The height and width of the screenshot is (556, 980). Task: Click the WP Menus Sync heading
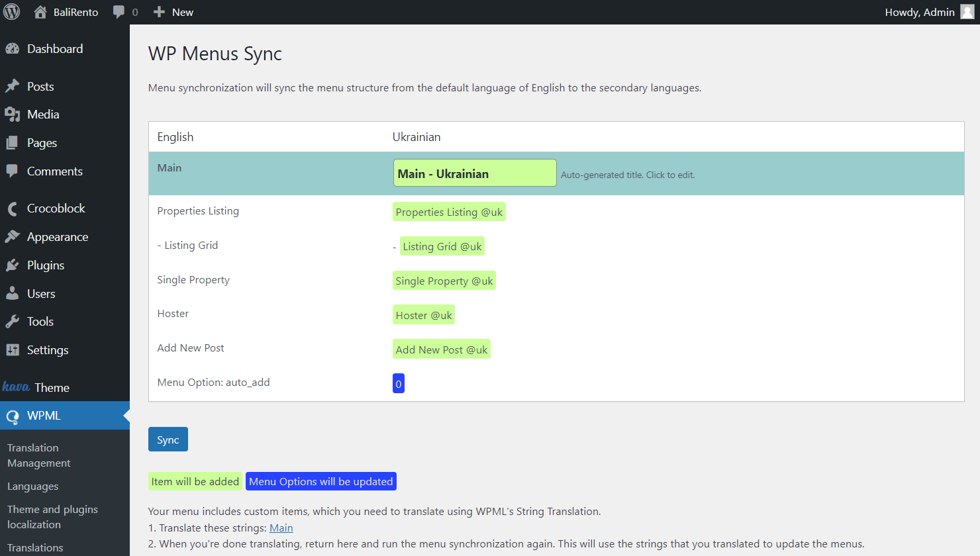point(215,54)
